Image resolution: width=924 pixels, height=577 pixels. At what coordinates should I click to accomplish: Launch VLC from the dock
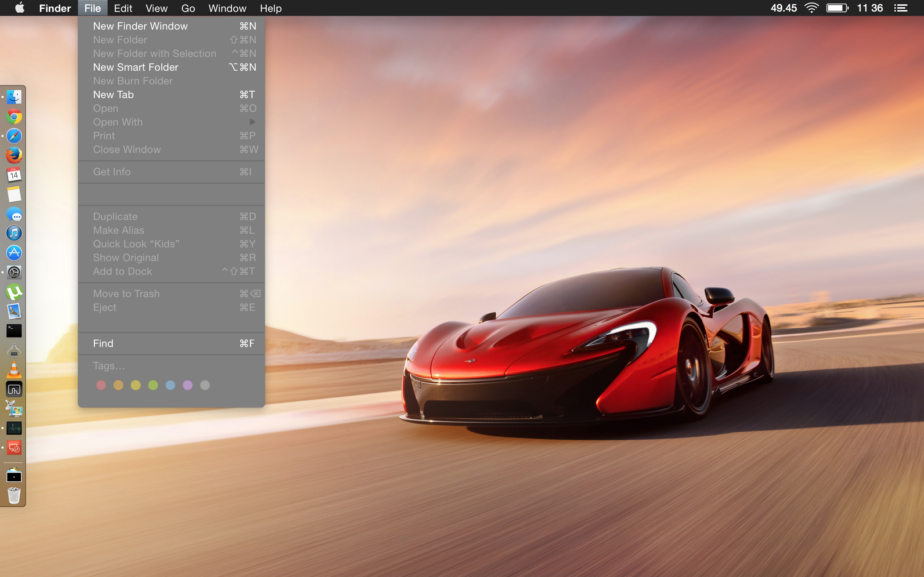[14, 370]
